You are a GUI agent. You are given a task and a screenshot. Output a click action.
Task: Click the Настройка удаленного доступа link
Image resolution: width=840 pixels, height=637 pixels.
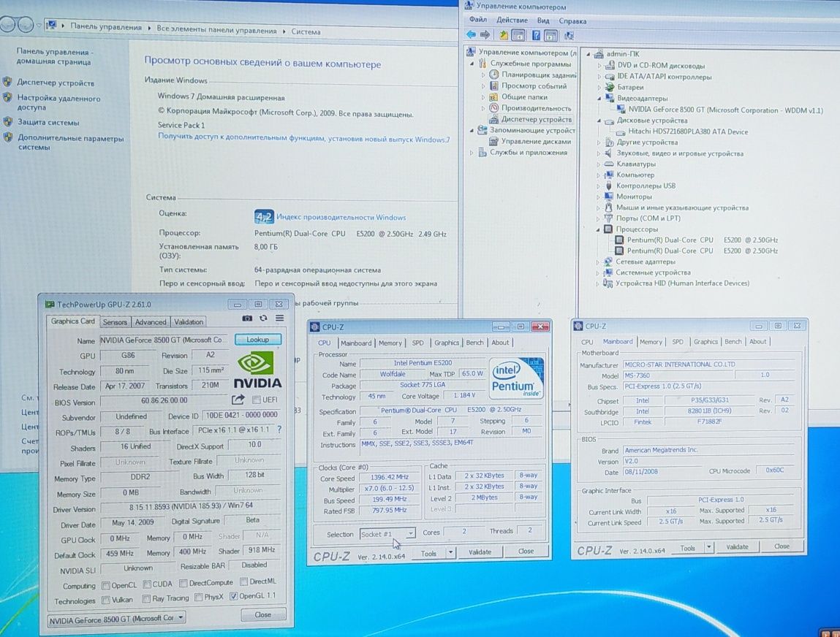58,103
